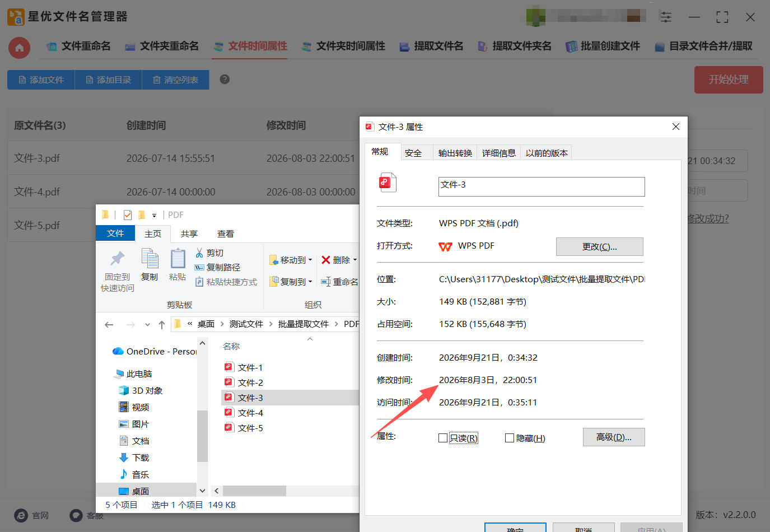Image resolution: width=770 pixels, height=532 pixels.
Task: Switch to the Security tab
Action: coord(413,153)
